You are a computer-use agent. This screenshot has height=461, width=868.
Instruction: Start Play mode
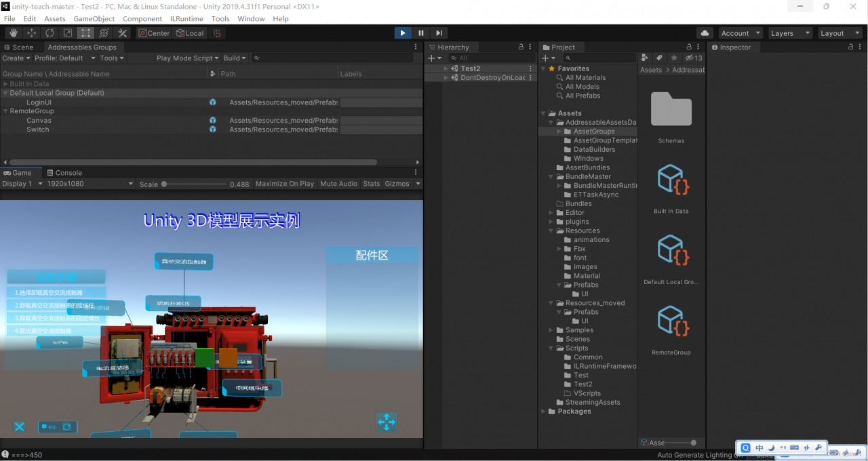coord(403,33)
